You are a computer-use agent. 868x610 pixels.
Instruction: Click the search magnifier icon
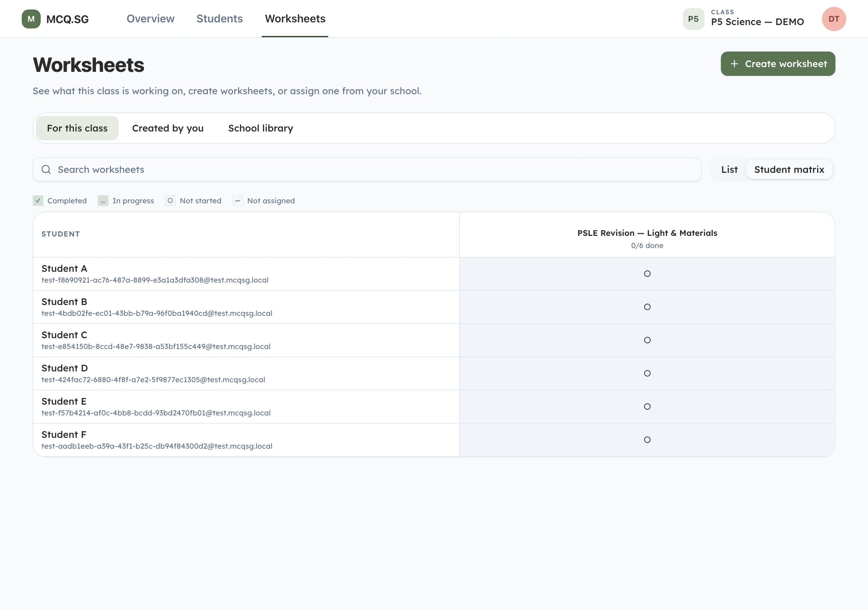46,169
